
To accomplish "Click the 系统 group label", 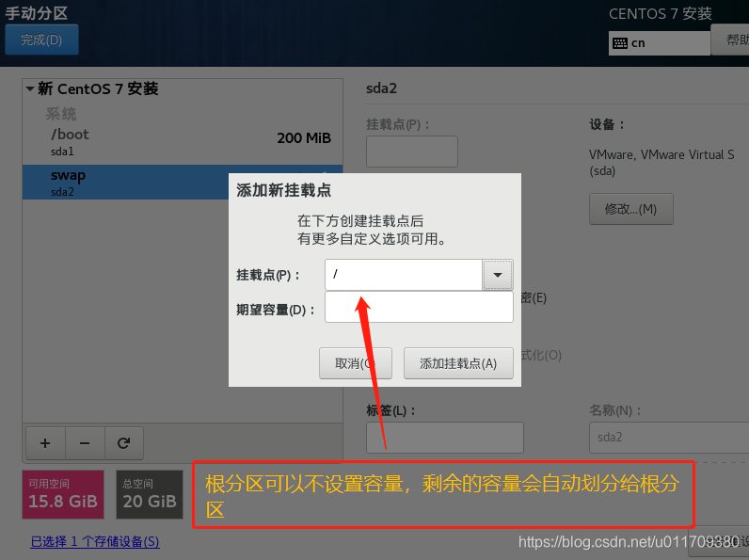I will click(x=60, y=114).
